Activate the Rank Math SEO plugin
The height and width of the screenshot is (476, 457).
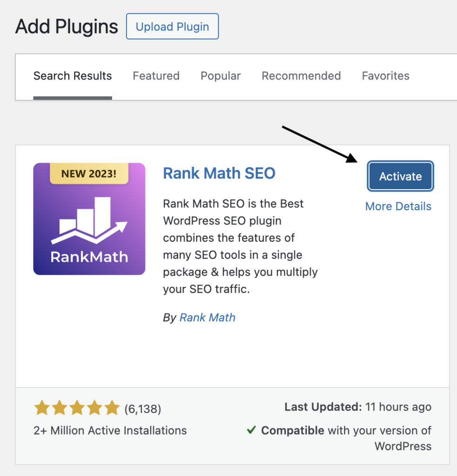coord(400,176)
